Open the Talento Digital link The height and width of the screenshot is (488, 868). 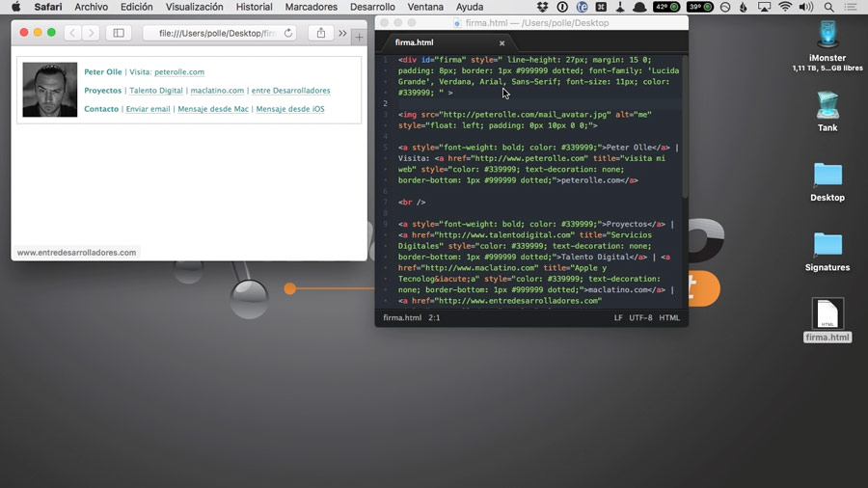pyautogui.click(x=156, y=91)
